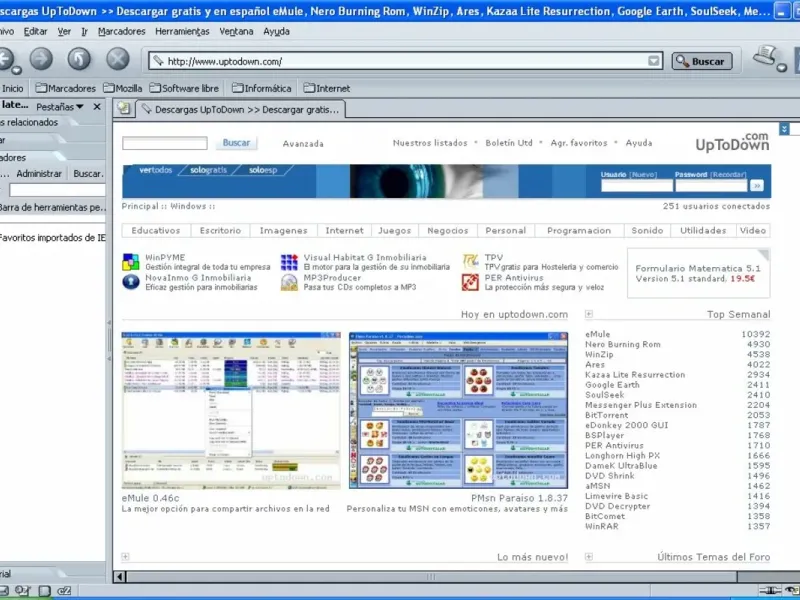The width and height of the screenshot is (800, 600).
Task: Click the MP3Producer icon
Action: click(289, 282)
